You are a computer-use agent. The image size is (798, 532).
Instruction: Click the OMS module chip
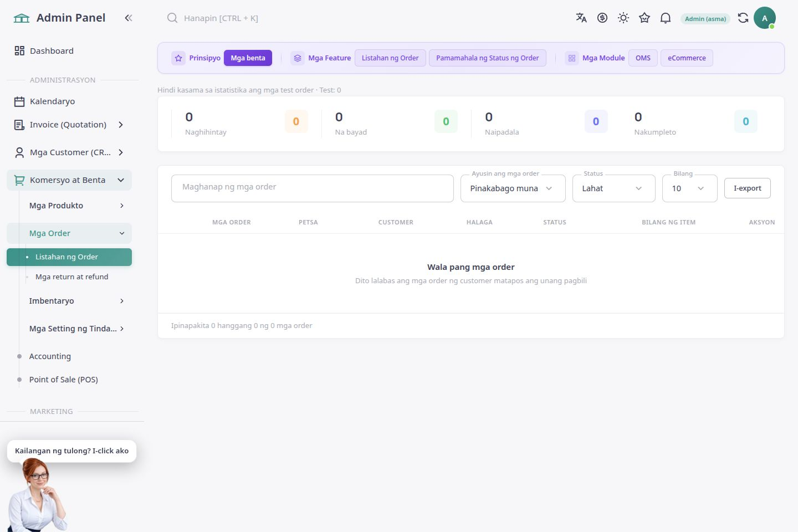(643, 58)
